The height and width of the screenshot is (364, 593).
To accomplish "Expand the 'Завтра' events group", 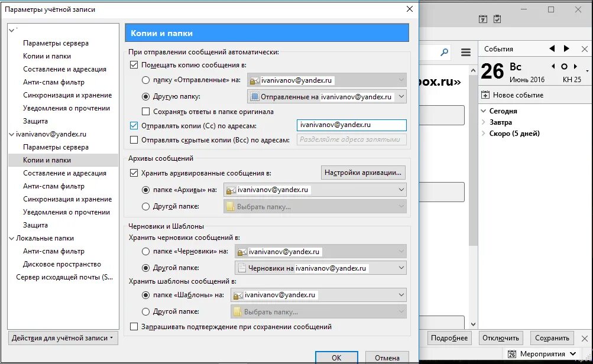I will pos(483,122).
